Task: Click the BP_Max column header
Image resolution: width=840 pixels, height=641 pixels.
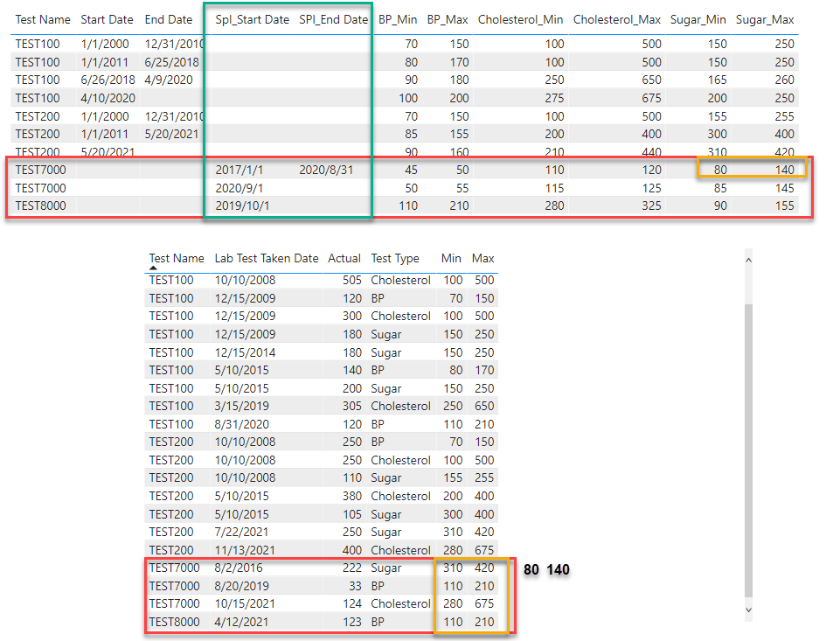Action: [x=448, y=20]
